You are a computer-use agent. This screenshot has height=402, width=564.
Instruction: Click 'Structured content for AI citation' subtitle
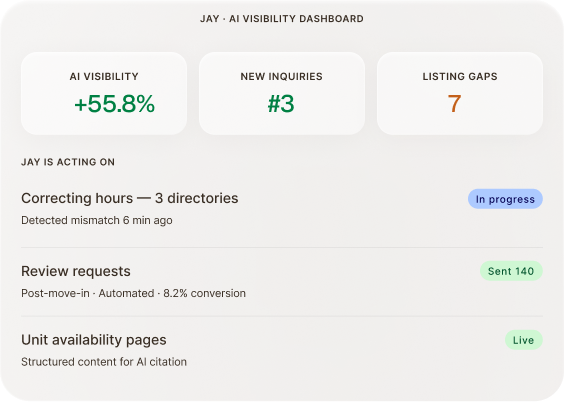point(104,362)
